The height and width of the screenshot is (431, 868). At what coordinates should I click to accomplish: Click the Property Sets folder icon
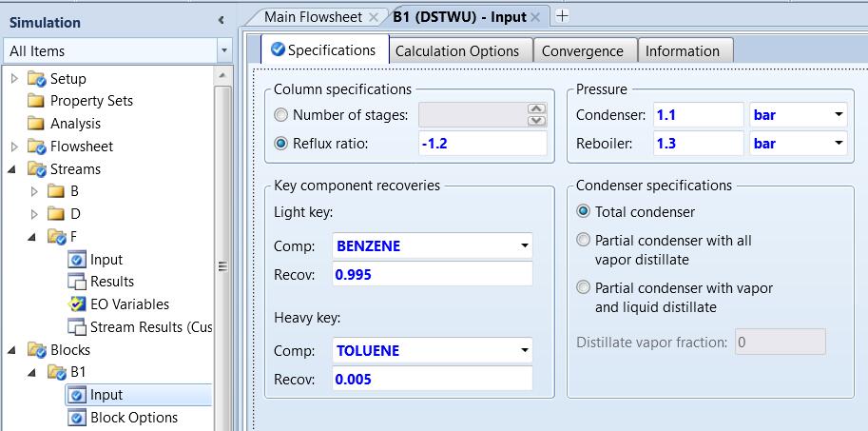coord(37,101)
